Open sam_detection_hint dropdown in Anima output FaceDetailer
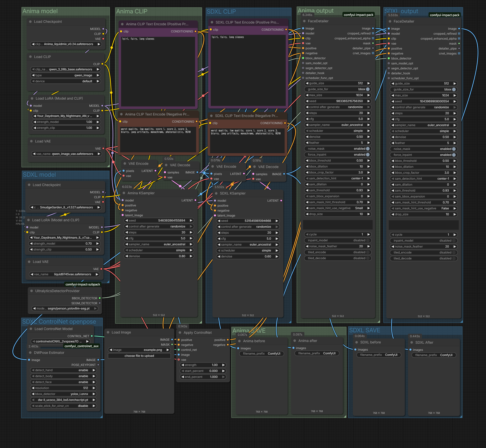The width and height of the screenshot is (486, 448). [338, 178]
